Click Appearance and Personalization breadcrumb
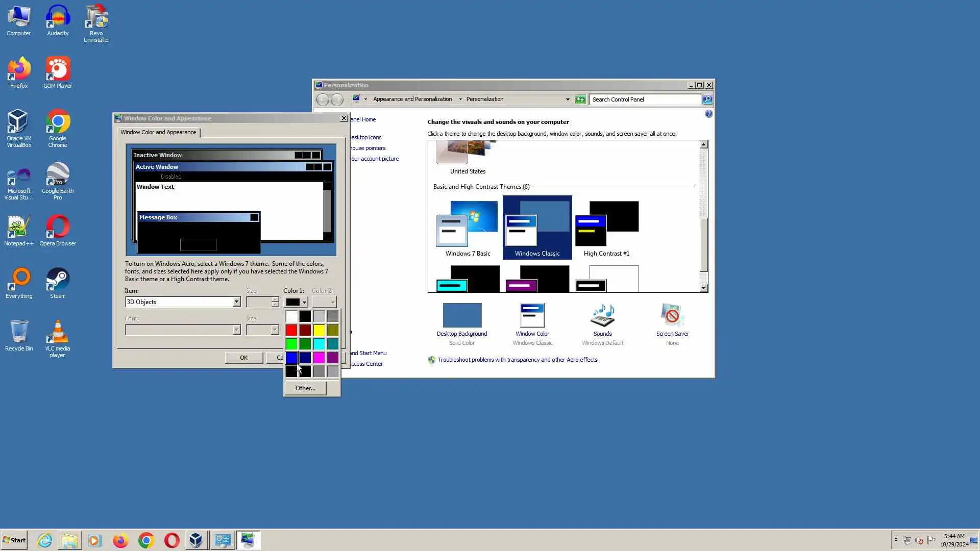 (412, 99)
